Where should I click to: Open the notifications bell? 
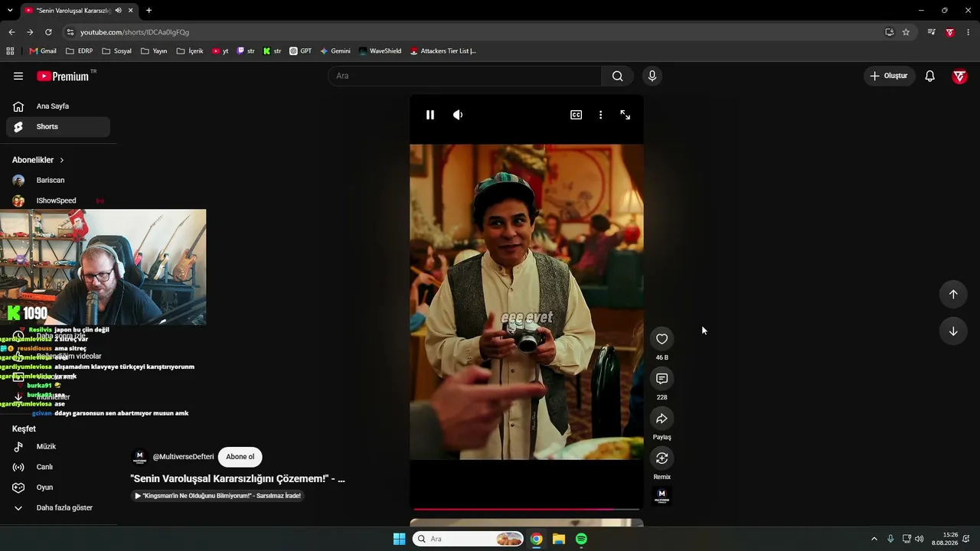pos(929,76)
